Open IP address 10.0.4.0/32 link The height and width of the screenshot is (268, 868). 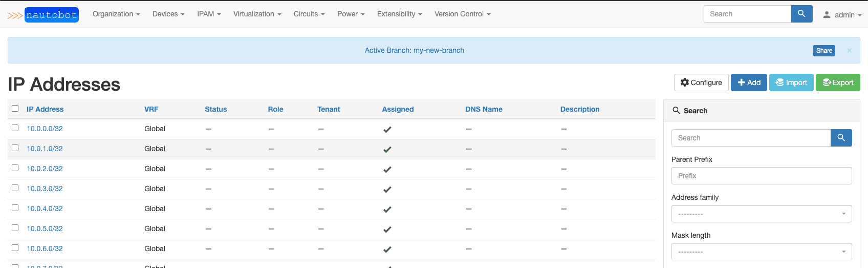45,209
